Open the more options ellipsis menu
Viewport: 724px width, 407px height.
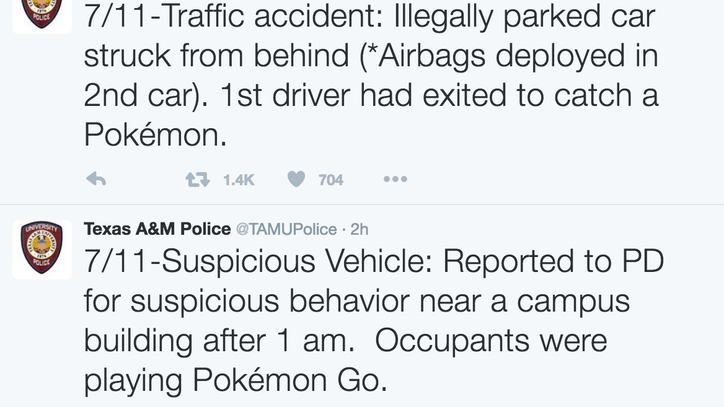coord(395,180)
